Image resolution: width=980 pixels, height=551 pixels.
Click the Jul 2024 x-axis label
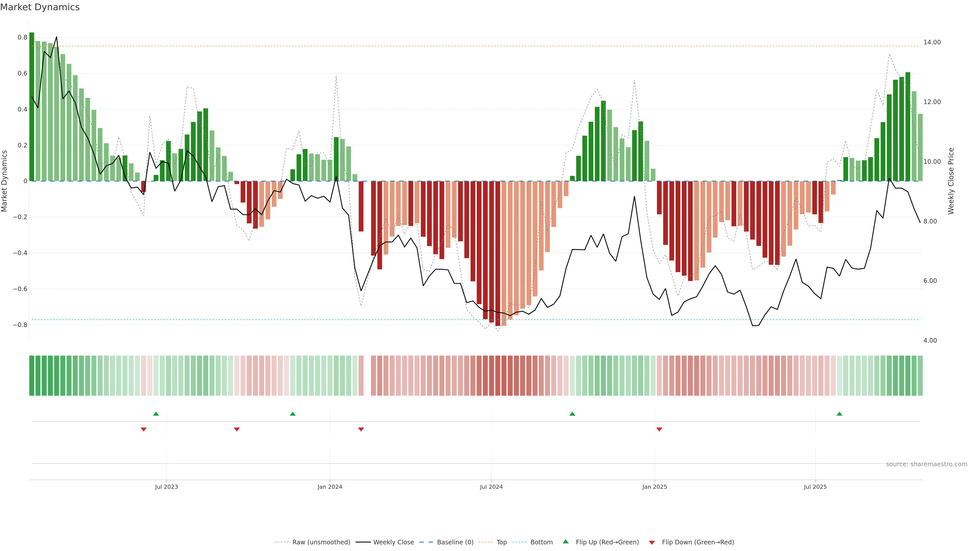[x=491, y=487]
